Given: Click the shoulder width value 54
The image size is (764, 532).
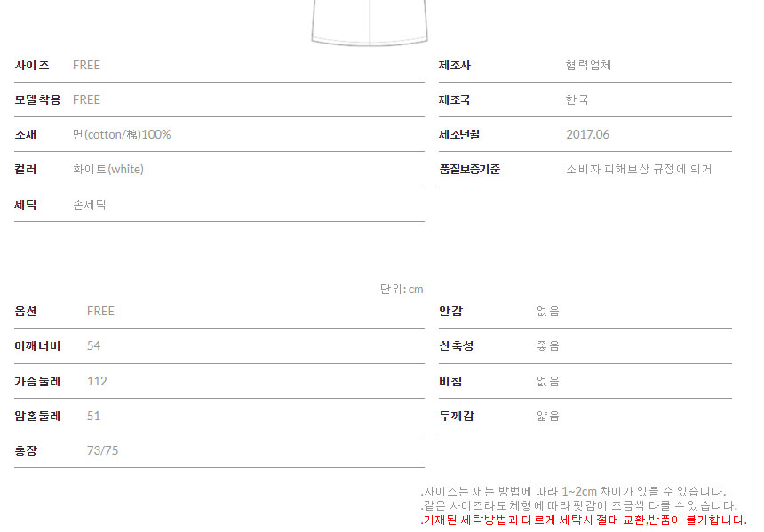Looking at the screenshot, I should (93, 346).
